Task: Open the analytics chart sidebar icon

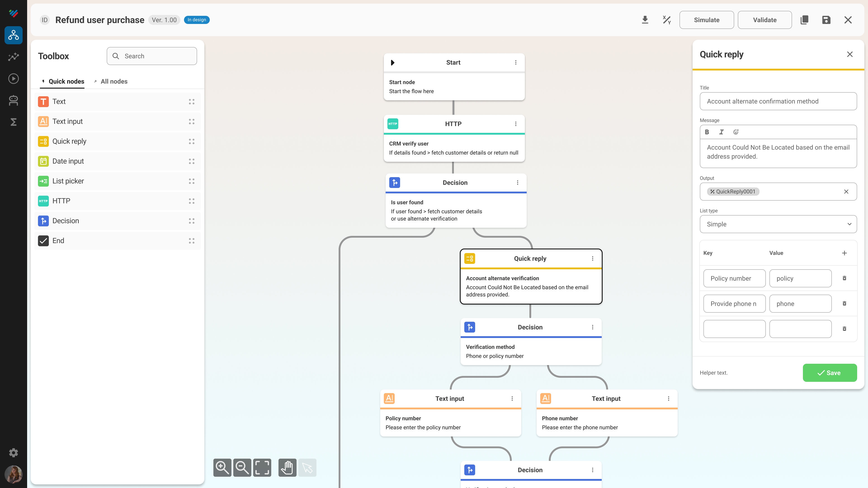Action: click(14, 56)
